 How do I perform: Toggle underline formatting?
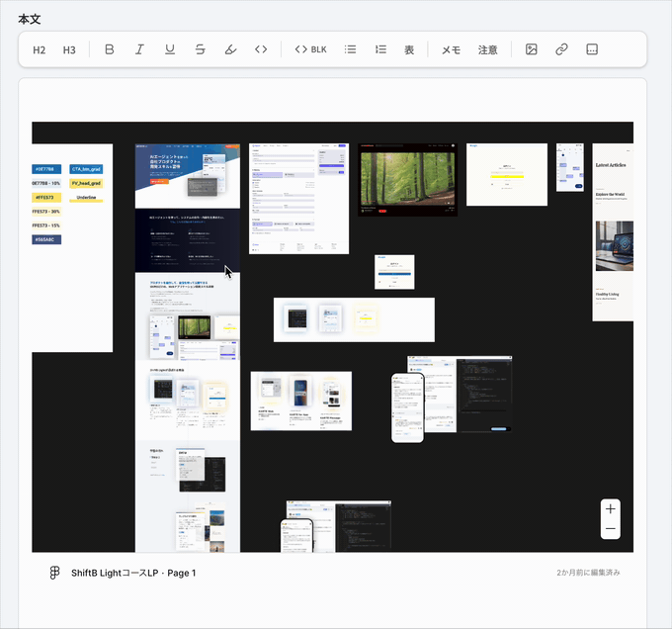(170, 49)
